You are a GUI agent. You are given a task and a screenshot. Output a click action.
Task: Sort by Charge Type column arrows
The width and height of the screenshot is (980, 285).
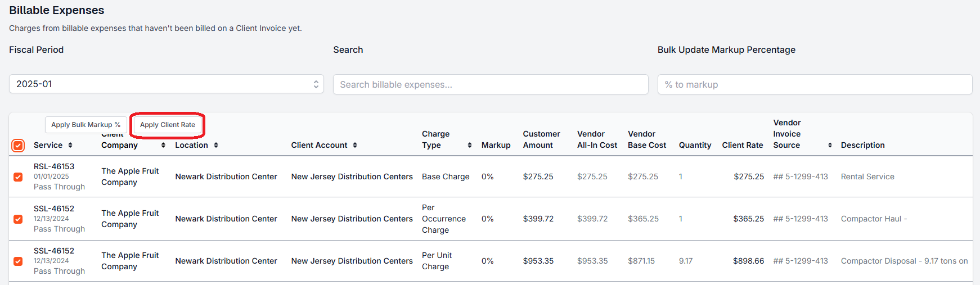point(470,145)
